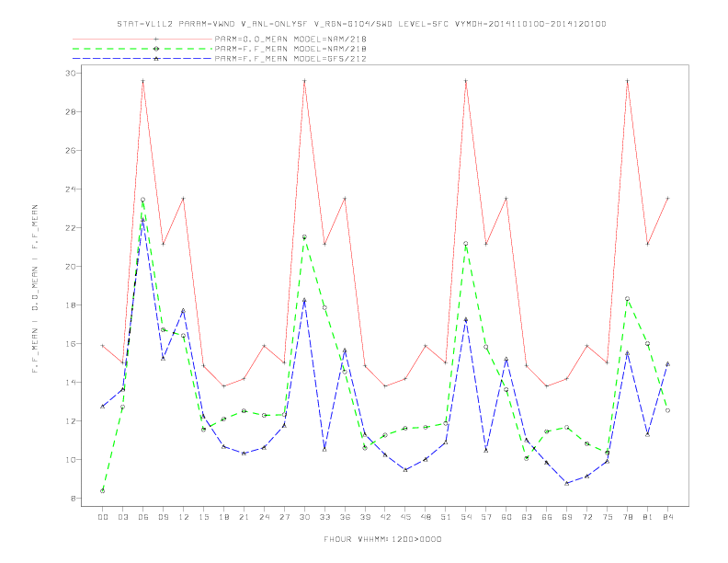Select legend text PARM=O.O_MEAN MODEL=NAM/218

(x=290, y=40)
